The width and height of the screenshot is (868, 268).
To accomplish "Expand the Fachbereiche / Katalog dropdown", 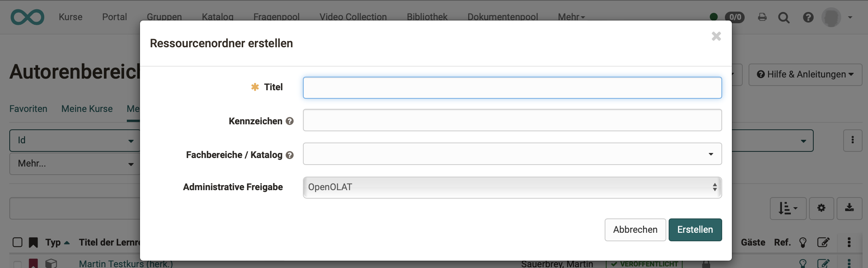I will [x=512, y=154].
